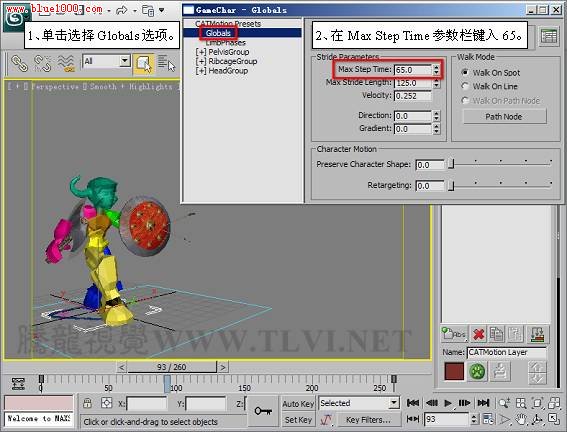
Task: Click Zoom Extents icon
Action: click(x=537, y=403)
